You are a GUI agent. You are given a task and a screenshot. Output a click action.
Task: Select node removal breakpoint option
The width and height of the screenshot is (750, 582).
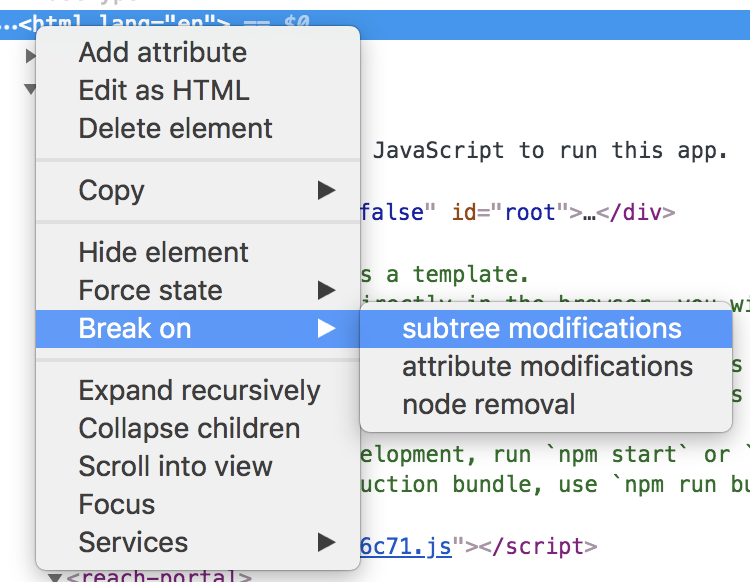coord(546,405)
